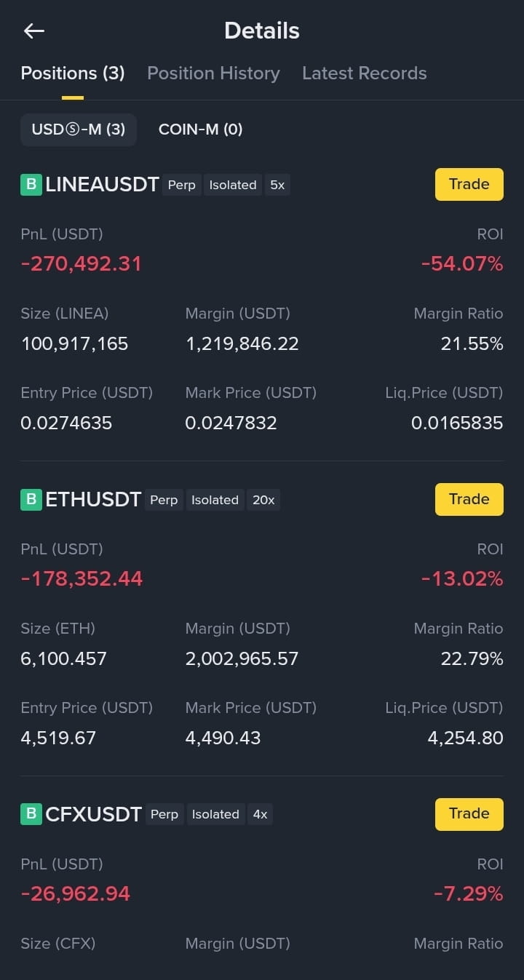Open the Latest Records tab
Screen dimensions: 524x980
[x=364, y=73]
